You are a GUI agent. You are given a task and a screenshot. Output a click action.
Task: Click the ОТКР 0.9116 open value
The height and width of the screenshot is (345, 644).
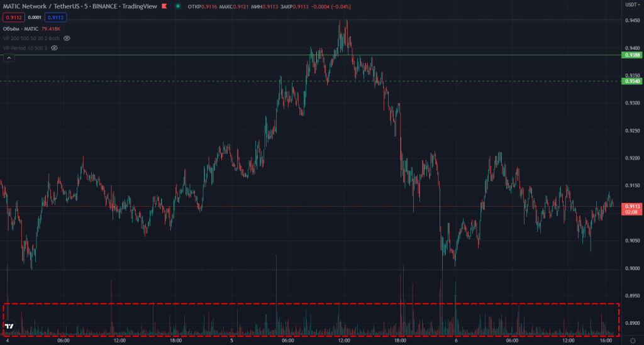pyautogui.click(x=203, y=6)
